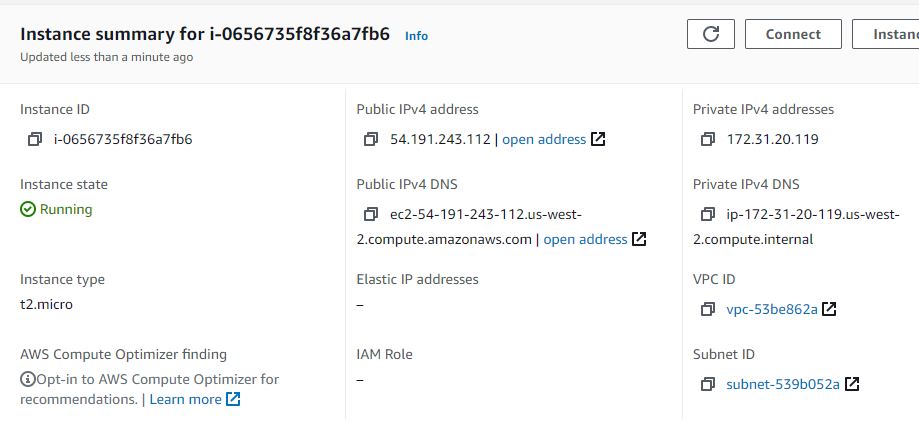Open address link for Public IPv4 DNS
This screenshot has height=429, width=919.
point(585,240)
